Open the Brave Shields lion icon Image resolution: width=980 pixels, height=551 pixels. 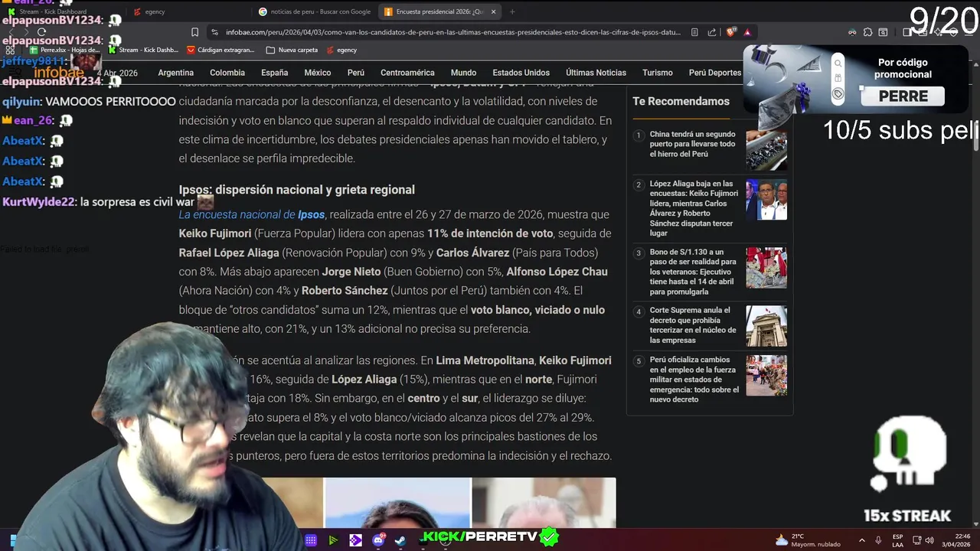(x=730, y=32)
